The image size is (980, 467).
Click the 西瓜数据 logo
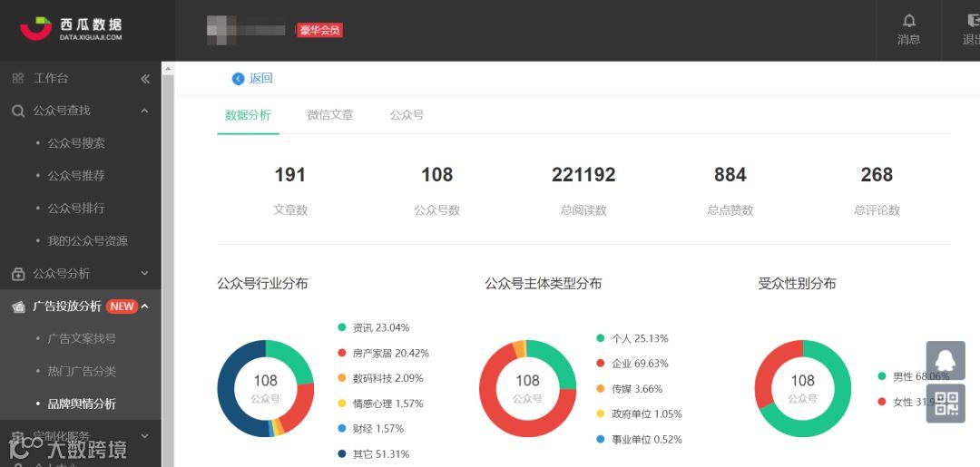pyautogui.click(x=71, y=29)
